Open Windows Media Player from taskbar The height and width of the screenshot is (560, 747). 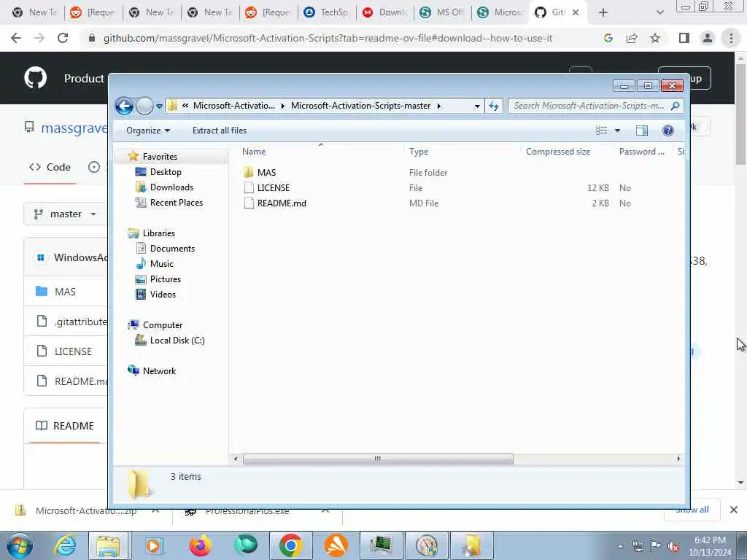(x=154, y=545)
